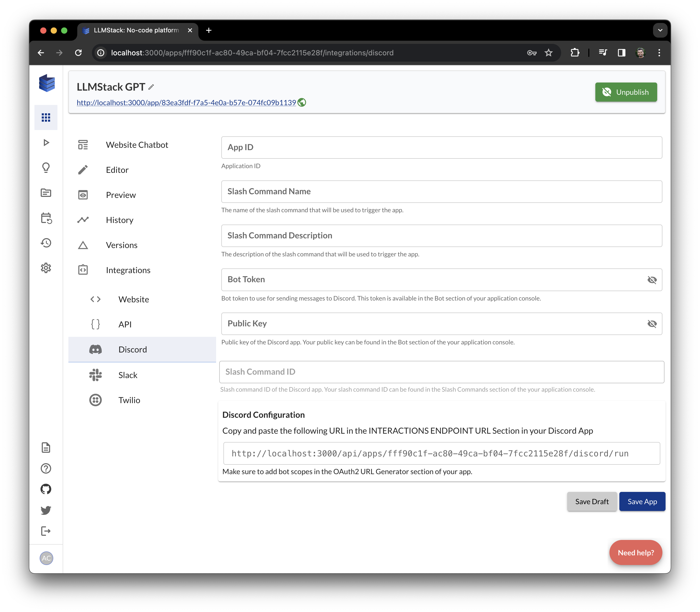Screen dimensions: 700x612
Task: Show the hidden Public Key
Action: pyautogui.click(x=652, y=323)
